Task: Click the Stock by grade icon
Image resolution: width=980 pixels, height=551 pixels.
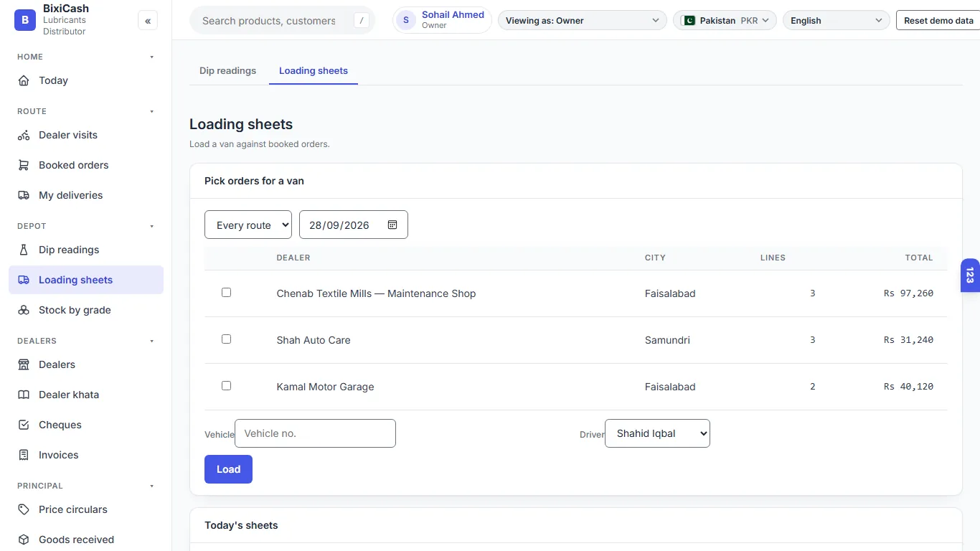Action: tap(24, 310)
